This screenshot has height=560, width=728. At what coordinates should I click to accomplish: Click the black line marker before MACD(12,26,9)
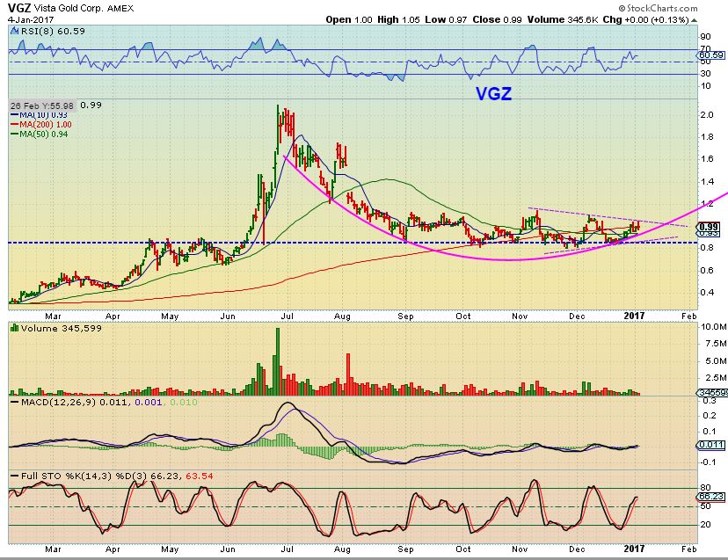(x=15, y=402)
